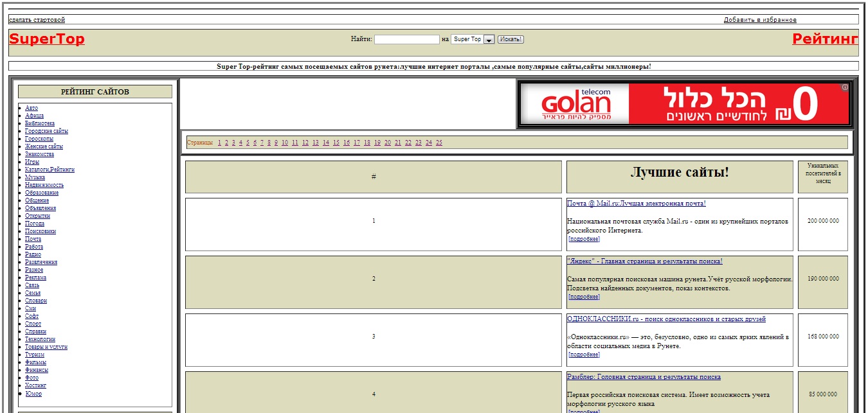Open the Хостинг category
The image size is (868, 413).
point(36,385)
